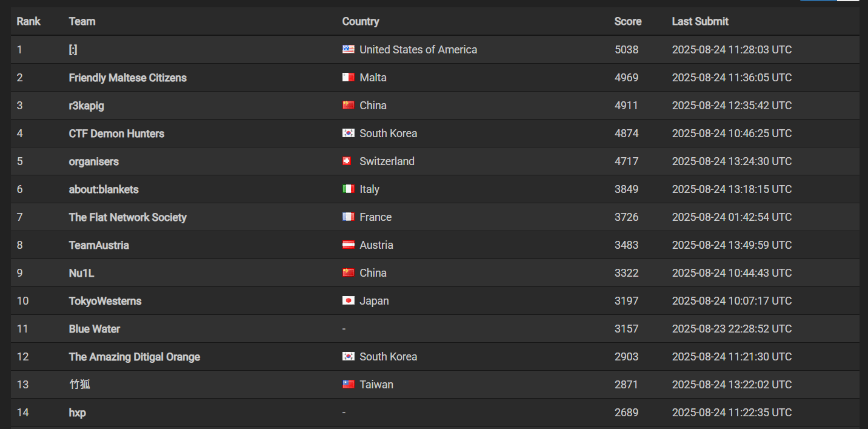This screenshot has height=429, width=868.
Task: Open The Flat Network Society team
Action: [x=127, y=217]
